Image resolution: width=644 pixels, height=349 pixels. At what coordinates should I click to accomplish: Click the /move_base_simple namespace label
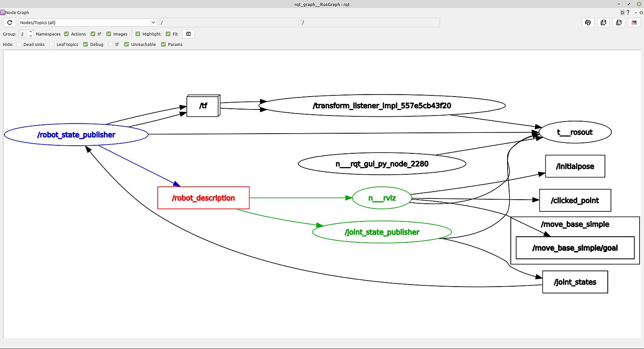[x=575, y=224]
